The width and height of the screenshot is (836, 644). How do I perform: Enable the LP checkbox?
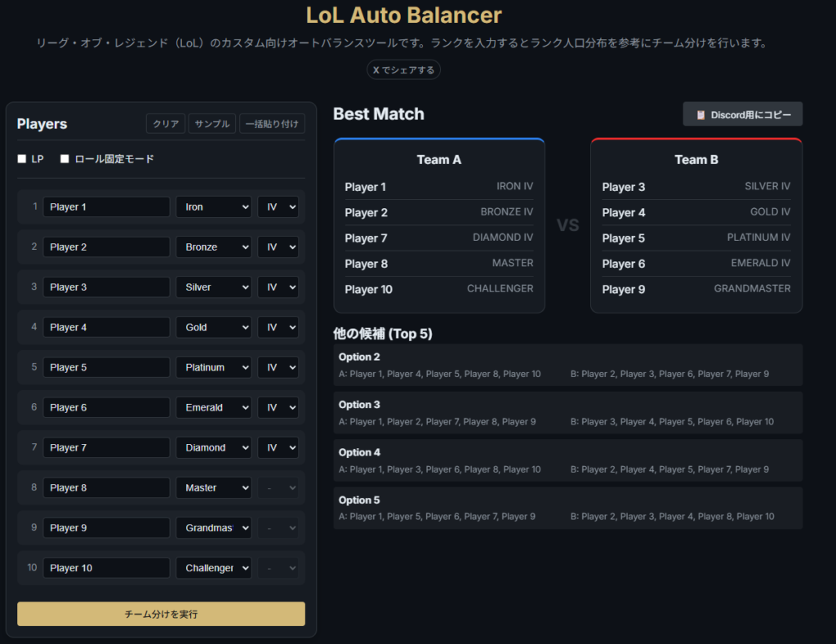tap(22, 159)
